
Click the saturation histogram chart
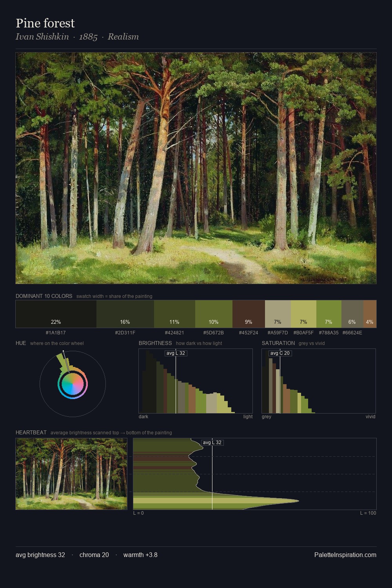click(x=319, y=381)
